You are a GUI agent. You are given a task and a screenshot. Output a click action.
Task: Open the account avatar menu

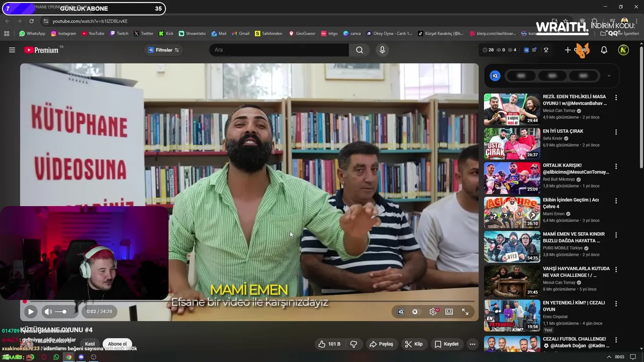pos(623,50)
